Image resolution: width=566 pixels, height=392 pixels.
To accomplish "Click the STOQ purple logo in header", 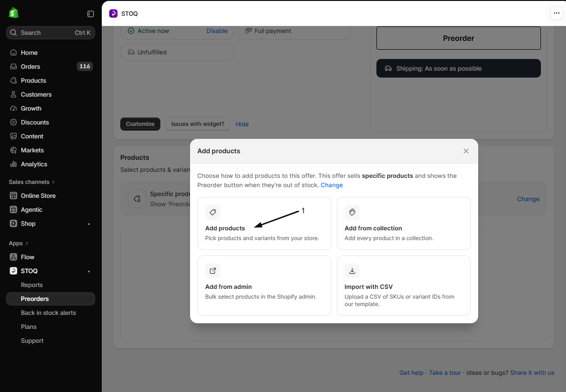I will click(x=113, y=13).
